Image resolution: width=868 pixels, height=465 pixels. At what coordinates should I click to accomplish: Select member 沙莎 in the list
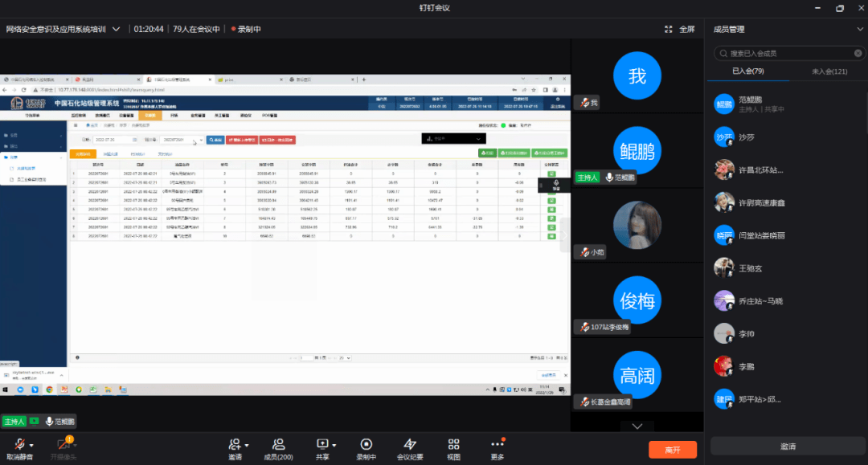786,137
